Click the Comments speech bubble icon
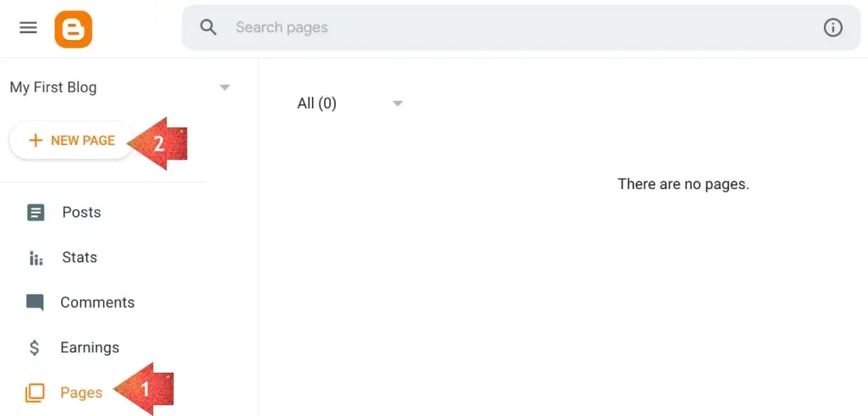Image resolution: width=868 pixels, height=416 pixels. 35,302
